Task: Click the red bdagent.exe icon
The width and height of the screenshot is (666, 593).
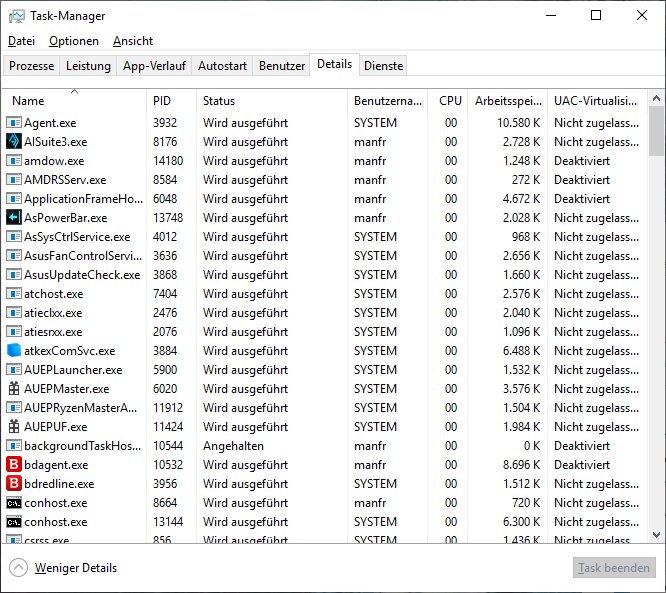Action: pos(14,465)
